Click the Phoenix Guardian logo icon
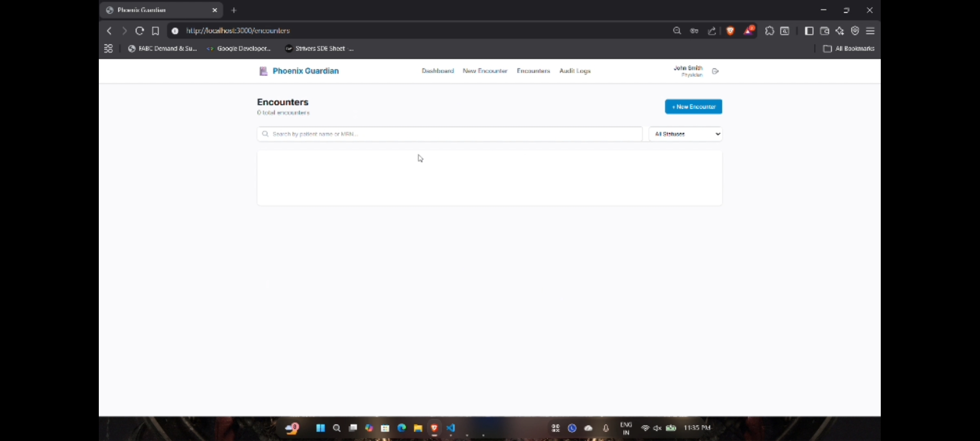 click(263, 71)
